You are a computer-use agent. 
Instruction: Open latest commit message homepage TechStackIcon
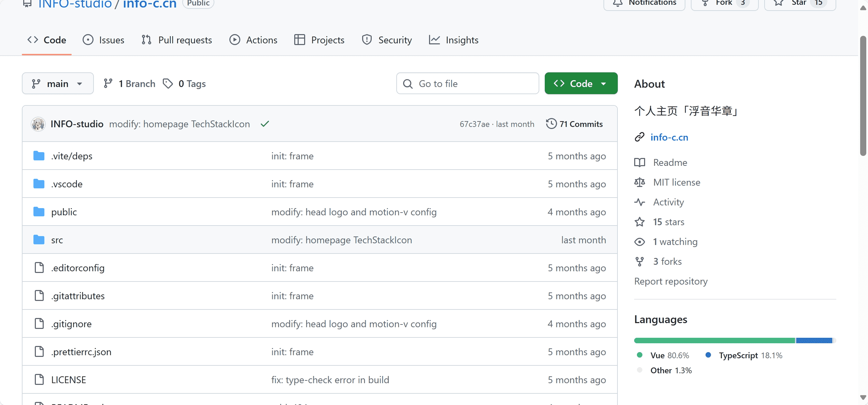[x=180, y=124]
